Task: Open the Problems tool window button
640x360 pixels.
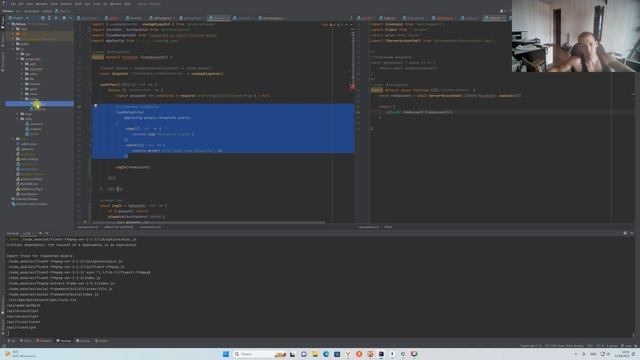Action: coord(44,341)
